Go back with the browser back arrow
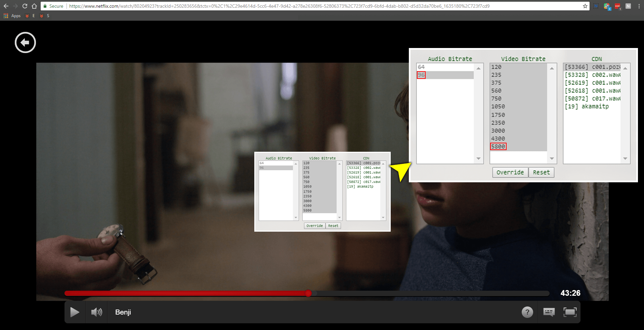Screen dimensions: 644x330 point(6,6)
